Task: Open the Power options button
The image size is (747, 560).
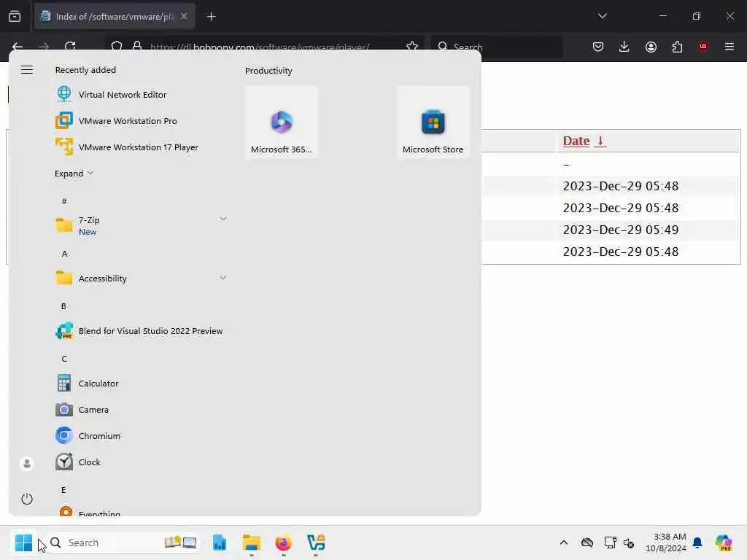Action: tap(27, 499)
